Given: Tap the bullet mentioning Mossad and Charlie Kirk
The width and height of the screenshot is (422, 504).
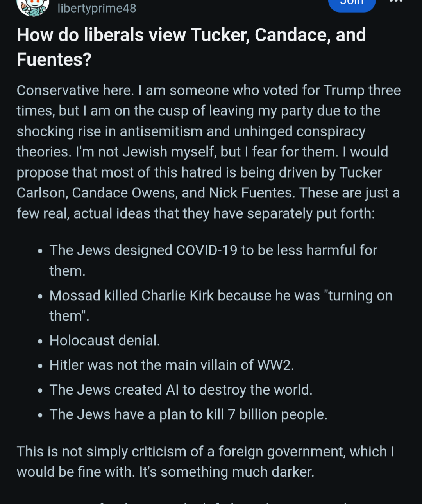Looking at the screenshot, I should coord(221,305).
